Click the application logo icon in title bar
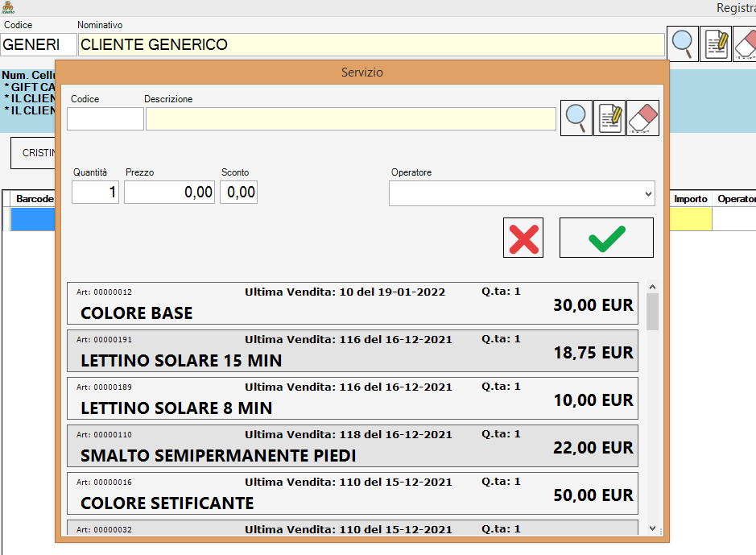 coord(8,7)
